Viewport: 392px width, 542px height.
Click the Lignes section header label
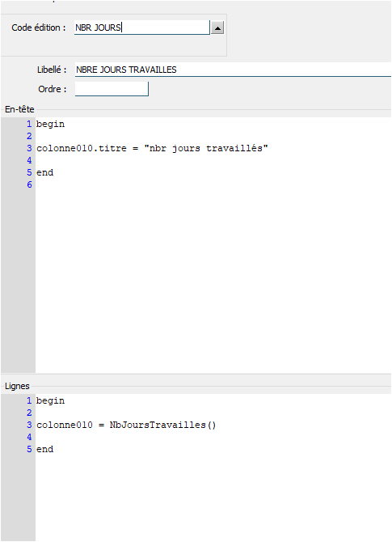(17, 386)
